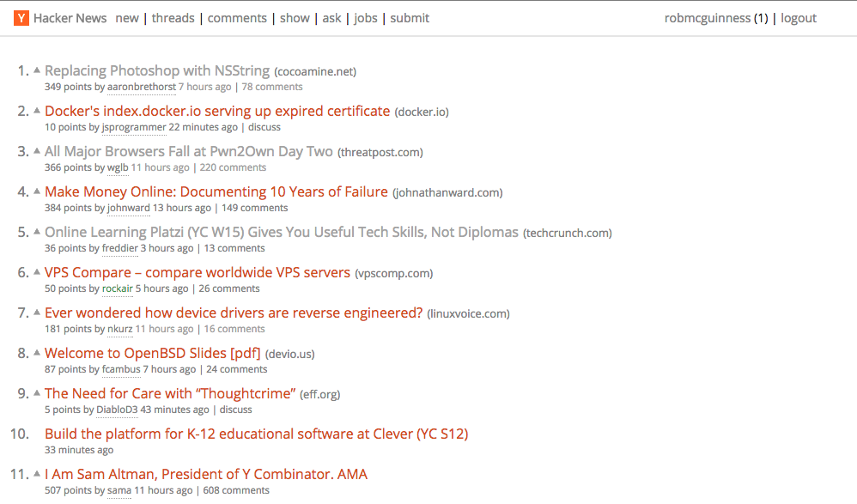Viewport: 857px width, 504px height.
Task: Switch to the "ask" section
Action: (x=331, y=17)
